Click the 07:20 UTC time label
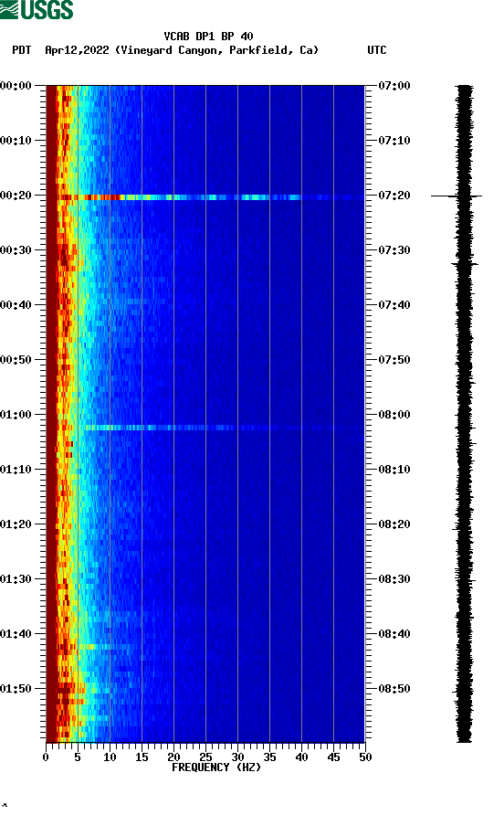This screenshot has width=504, height=815. pyautogui.click(x=394, y=196)
